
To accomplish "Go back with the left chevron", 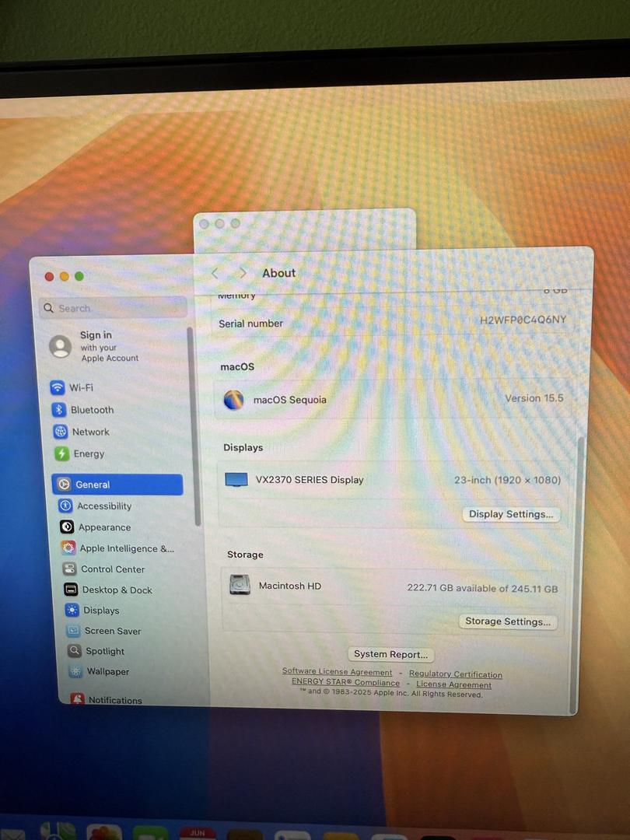I will 215,273.
